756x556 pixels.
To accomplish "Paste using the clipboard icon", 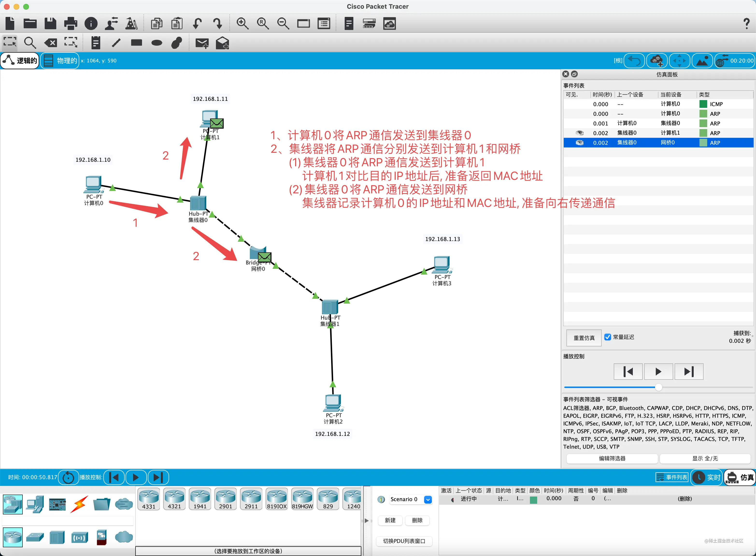I will pos(177,23).
